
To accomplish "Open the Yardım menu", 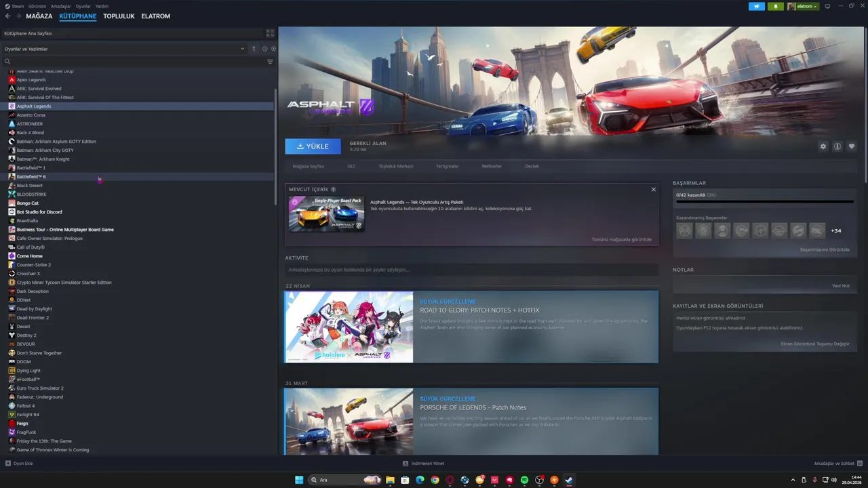I will pos(102,6).
